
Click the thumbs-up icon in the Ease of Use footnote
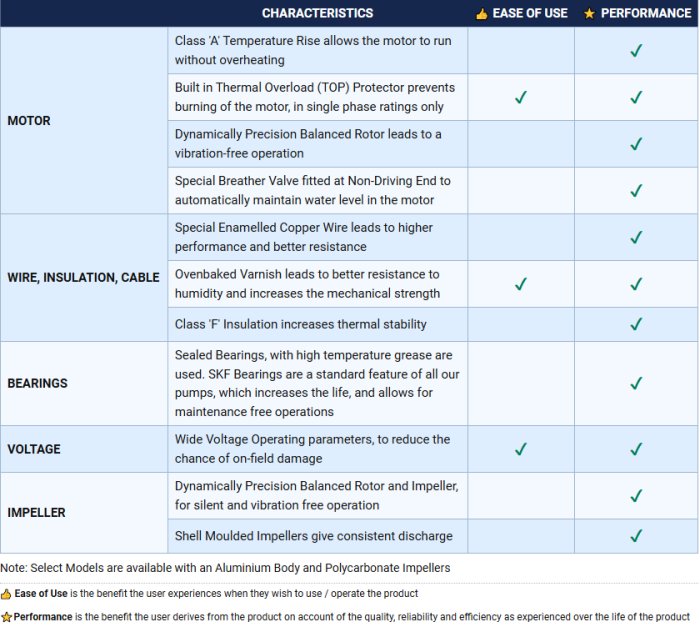[x=6, y=594]
